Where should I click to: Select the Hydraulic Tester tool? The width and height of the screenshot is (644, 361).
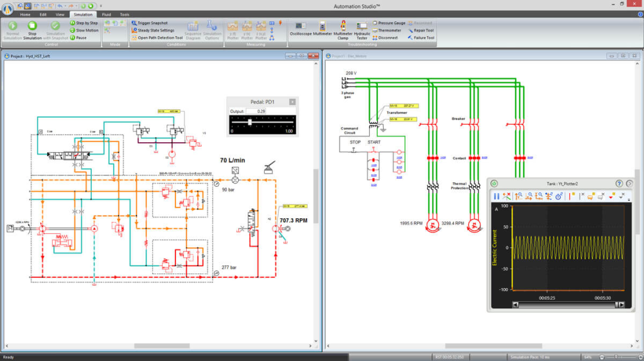pos(362,31)
